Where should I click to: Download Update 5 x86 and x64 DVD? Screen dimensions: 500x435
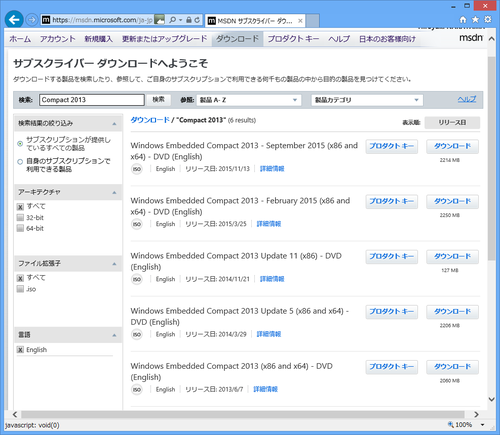(452, 312)
